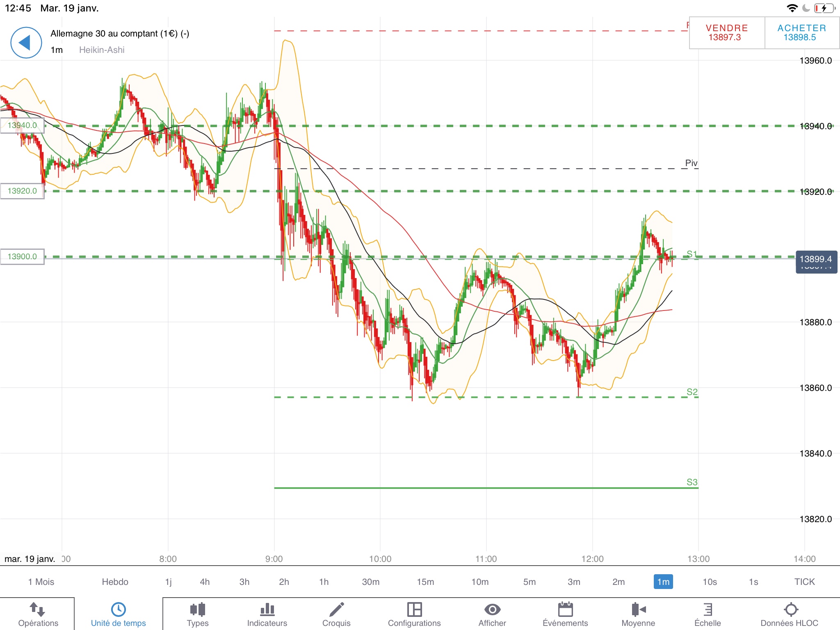Viewport: 840px width, 630px height.
Task: Tap the 13899.4 current price marker
Action: coord(816,259)
